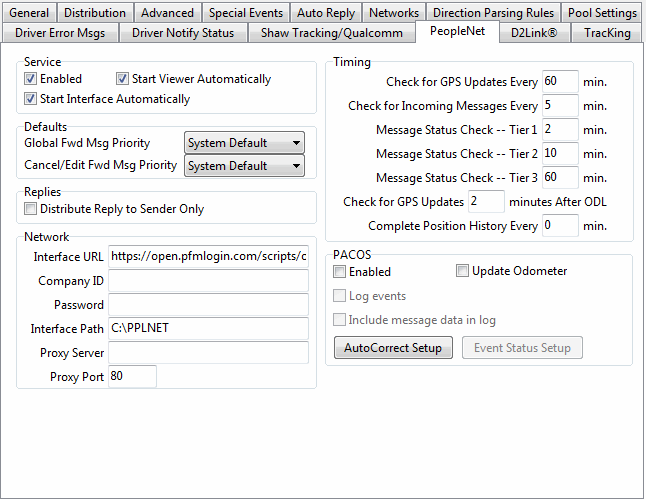Viewport: 646px width, 500px height.
Task: Open the TracKing tab
Action: click(607, 33)
